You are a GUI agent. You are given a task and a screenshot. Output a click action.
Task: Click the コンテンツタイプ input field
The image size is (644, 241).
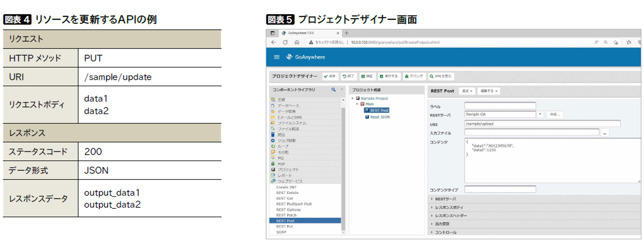[500, 189]
